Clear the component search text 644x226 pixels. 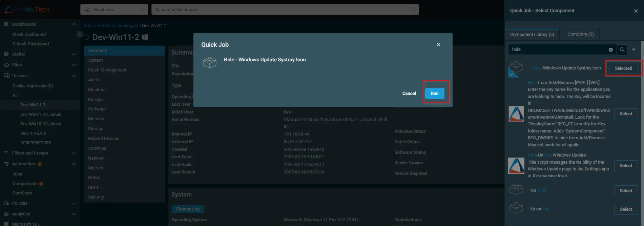[610, 50]
